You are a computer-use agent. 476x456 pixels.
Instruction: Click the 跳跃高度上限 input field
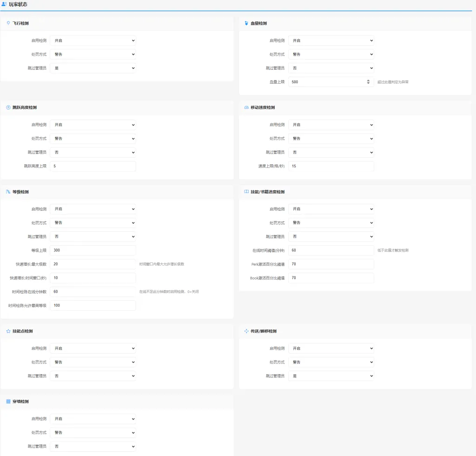click(x=93, y=166)
